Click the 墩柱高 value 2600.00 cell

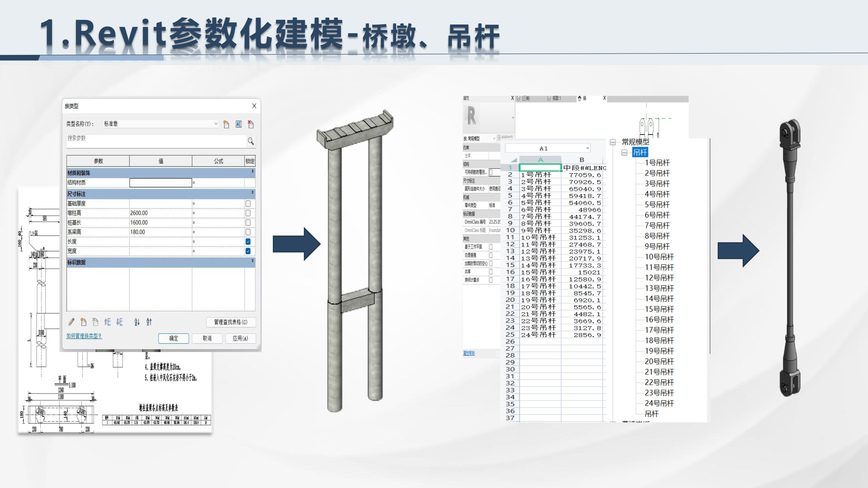[x=161, y=213]
